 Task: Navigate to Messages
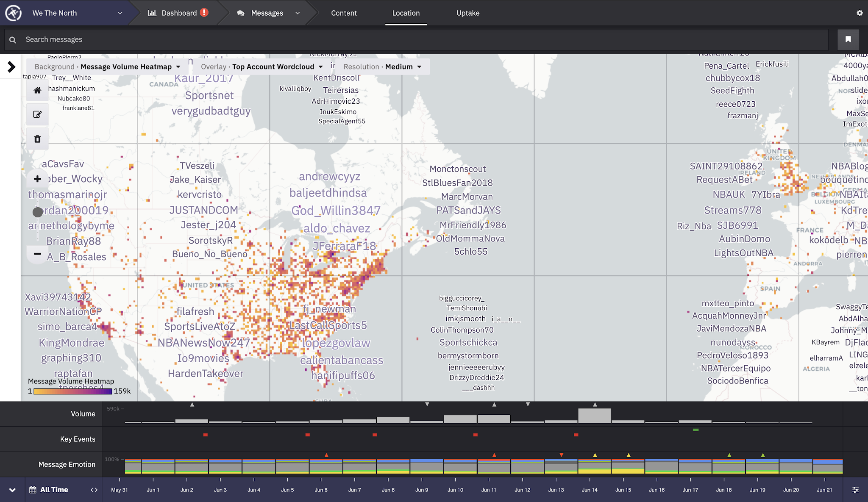coord(267,13)
